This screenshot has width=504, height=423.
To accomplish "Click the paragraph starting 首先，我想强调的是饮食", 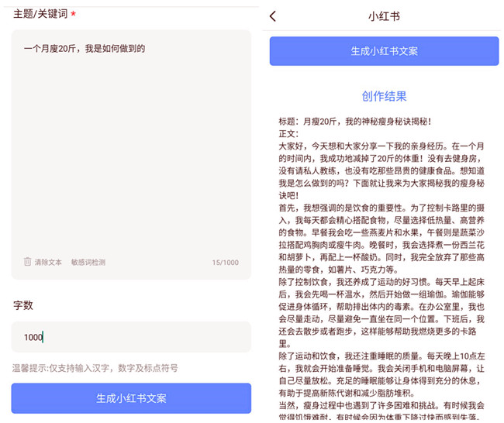I will (x=381, y=239).
